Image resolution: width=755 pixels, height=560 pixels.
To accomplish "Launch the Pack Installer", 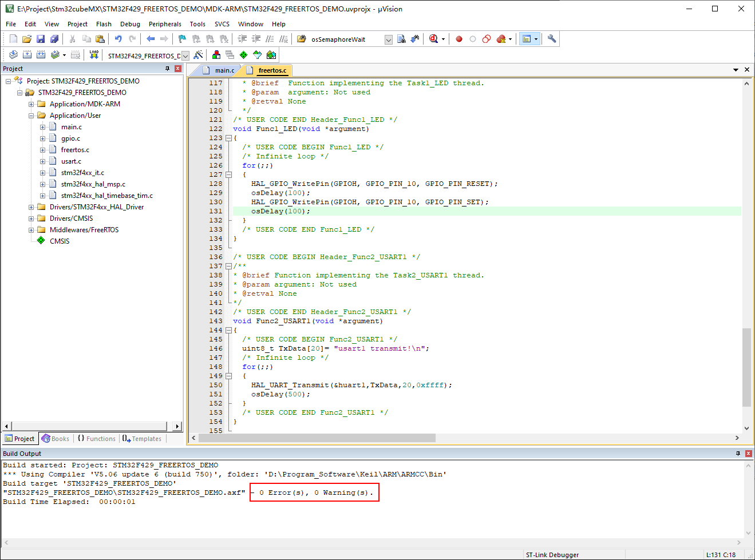I will (x=271, y=55).
